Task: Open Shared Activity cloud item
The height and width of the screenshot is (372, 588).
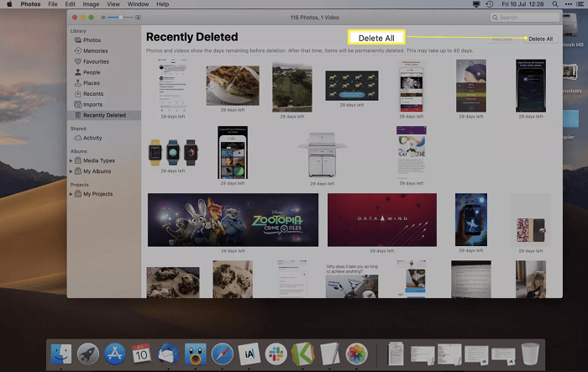Action: tap(92, 138)
